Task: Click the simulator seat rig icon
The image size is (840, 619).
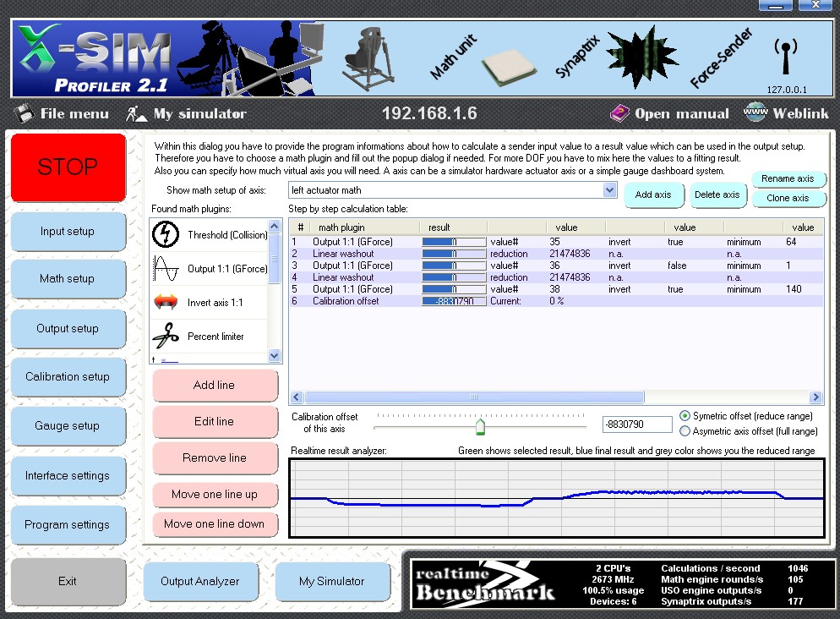Action: [368, 59]
